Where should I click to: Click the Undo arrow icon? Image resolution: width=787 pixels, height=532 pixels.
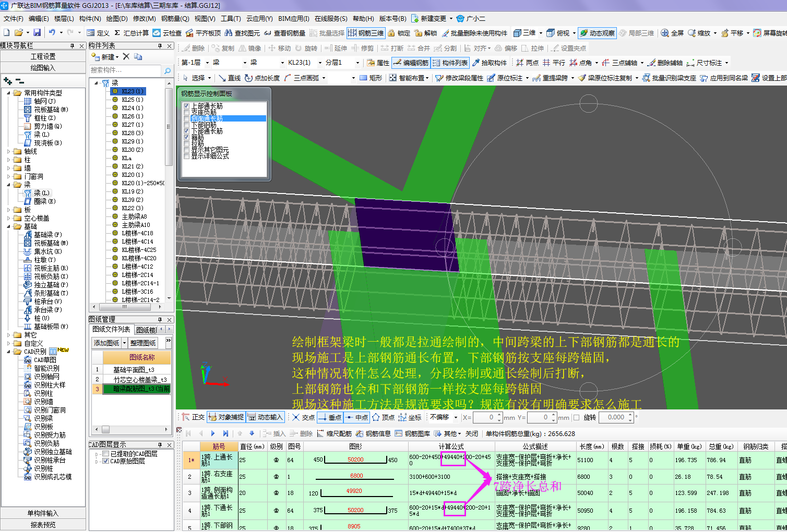(x=52, y=33)
